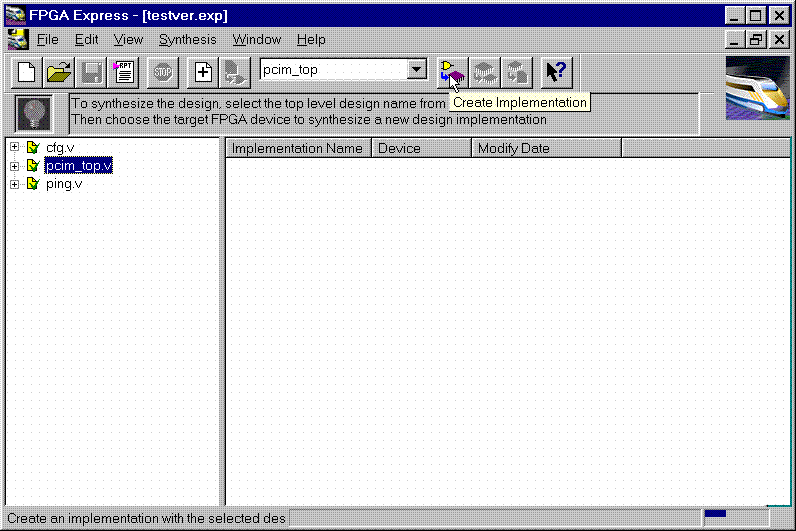The width and height of the screenshot is (796, 531).
Task: Click the ping.v file check icon
Action: (x=33, y=184)
